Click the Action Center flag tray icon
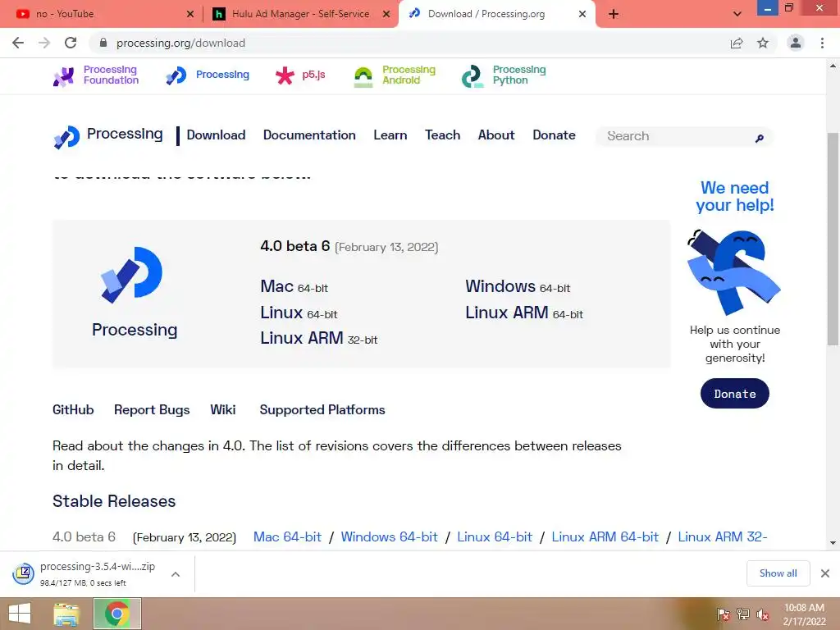Viewport: 840px width, 630px height. click(x=723, y=614)
